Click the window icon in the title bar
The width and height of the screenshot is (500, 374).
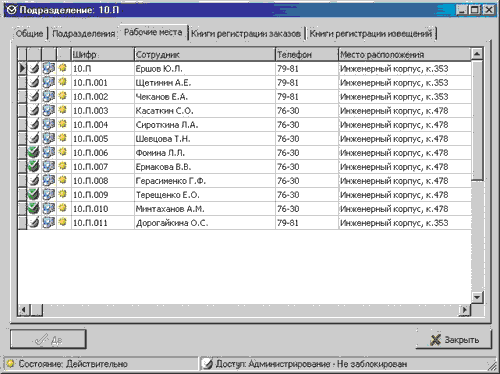click(x=11, y=10)
